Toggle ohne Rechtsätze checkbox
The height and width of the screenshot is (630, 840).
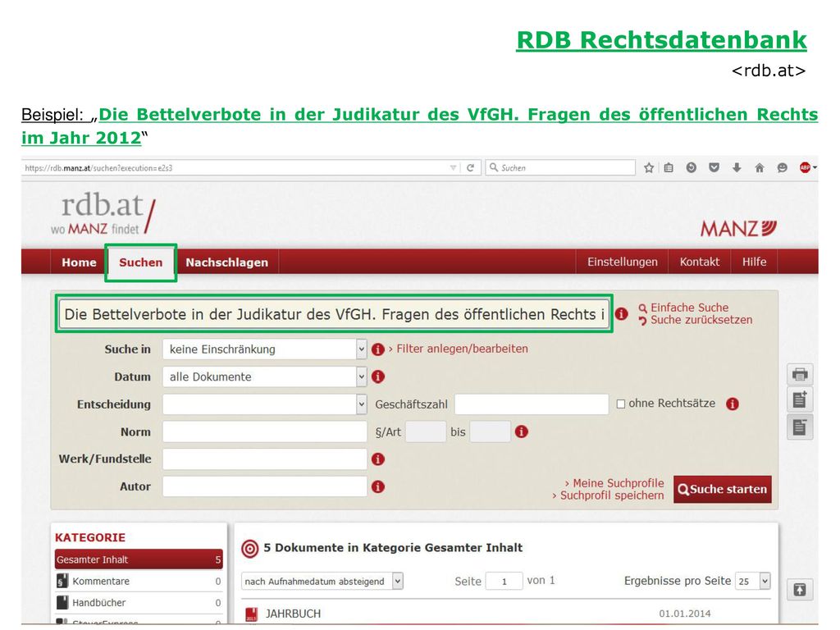(x=621, y=404)
